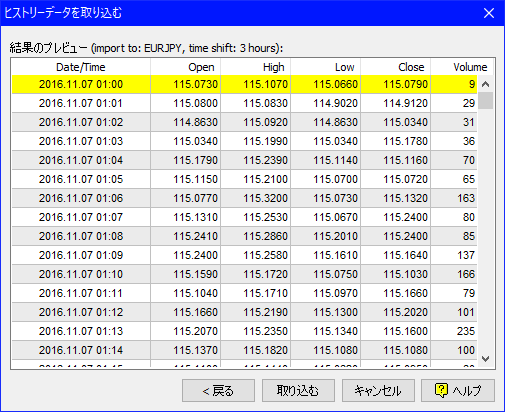Click Open value 115.1310
The image size is (505, 412).
195,217
